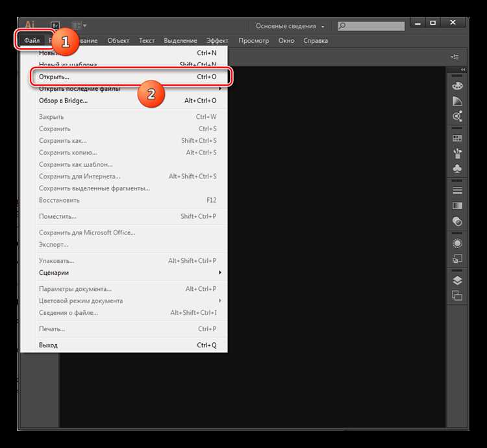
Task: Open the Artboards panel icon
Action: pos(457,295)
